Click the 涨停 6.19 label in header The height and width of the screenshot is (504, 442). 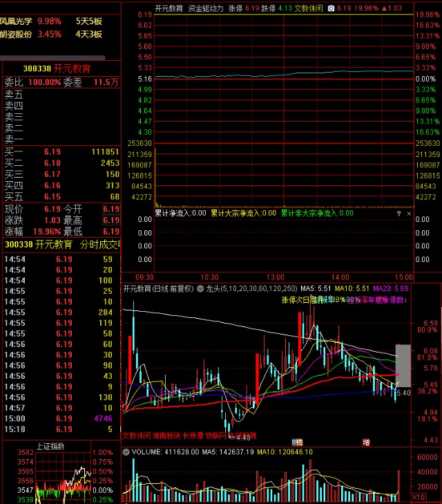[244, 8]
